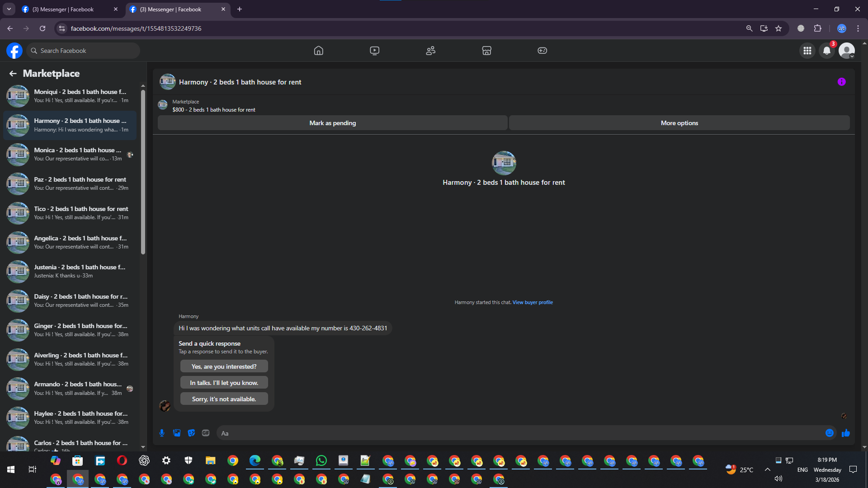Open the View buyer profile link
868x488 pixels.
(533, 302)
